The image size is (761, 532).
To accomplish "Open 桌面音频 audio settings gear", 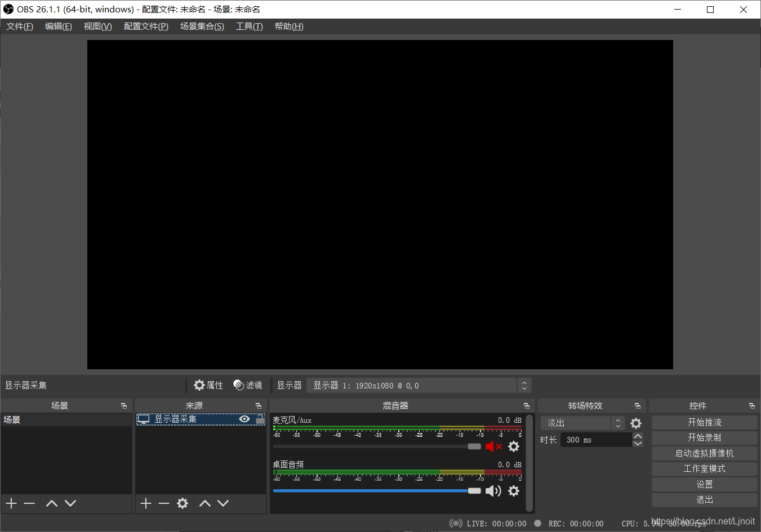I will 514,491.
